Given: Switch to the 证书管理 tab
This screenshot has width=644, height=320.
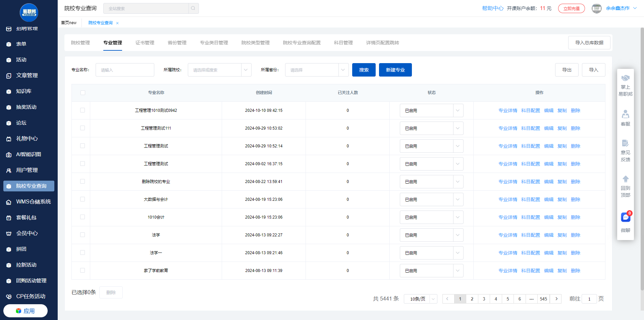Looking at the screenshot, I should tap(145, 43).
